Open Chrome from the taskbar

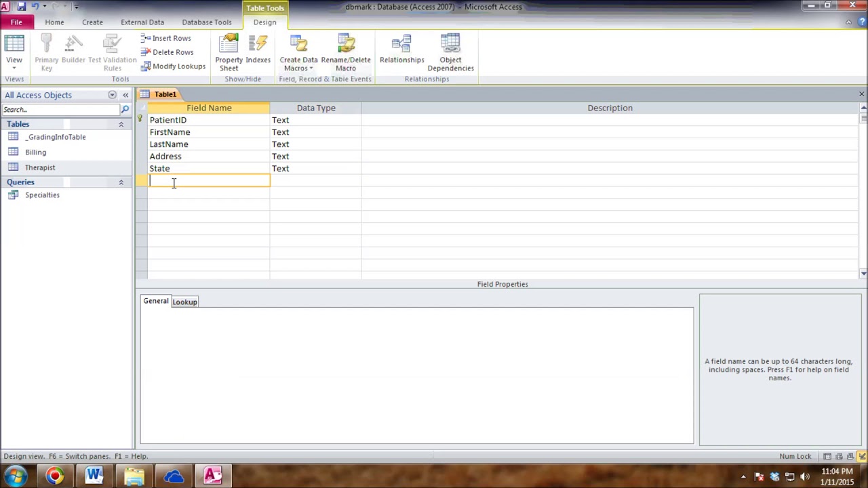coord(54,476)
